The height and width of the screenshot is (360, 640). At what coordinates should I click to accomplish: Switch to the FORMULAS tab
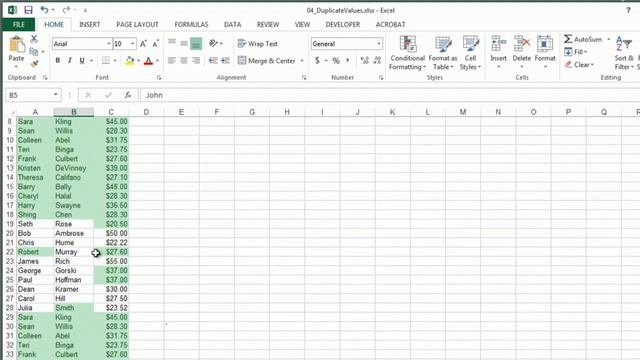(191, 24)
